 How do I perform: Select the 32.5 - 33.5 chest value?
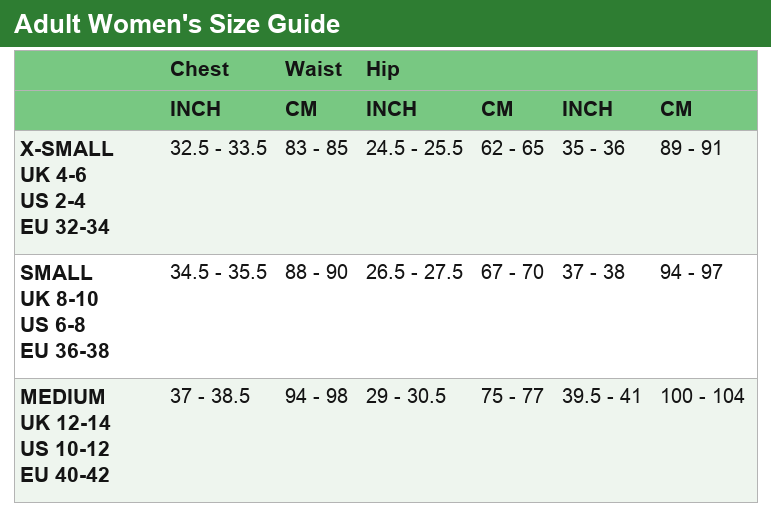click(218, 148)
